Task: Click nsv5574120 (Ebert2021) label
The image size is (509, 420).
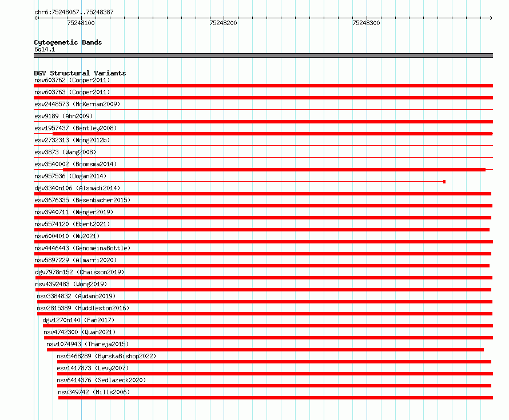Action: (72, 224)
